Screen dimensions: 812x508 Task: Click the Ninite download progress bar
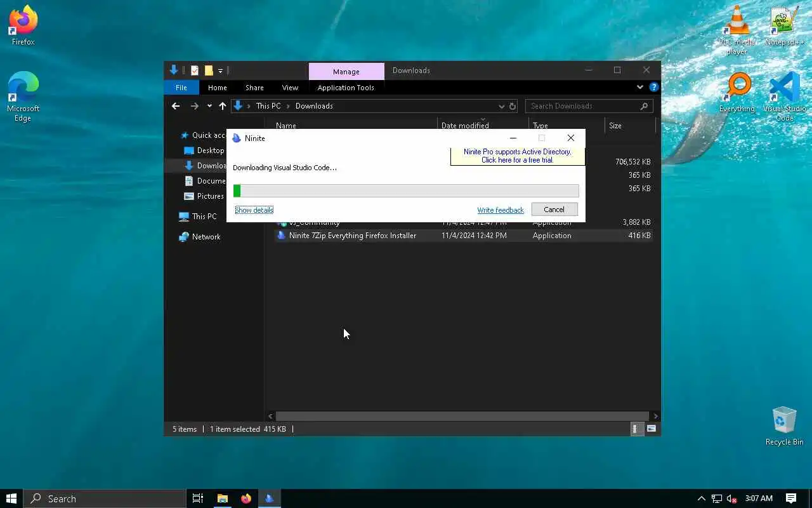[406, 190]
